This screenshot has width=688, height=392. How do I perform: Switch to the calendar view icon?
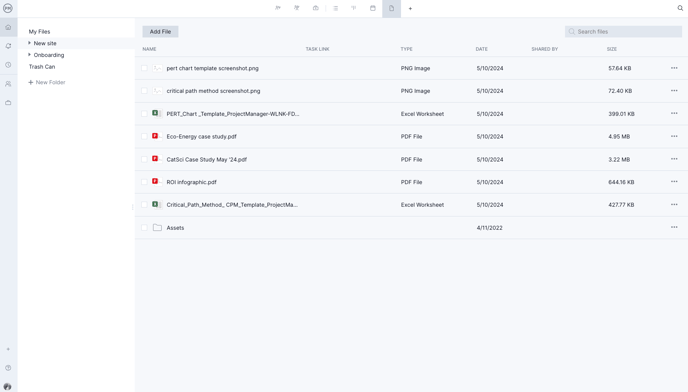(373, 8)
